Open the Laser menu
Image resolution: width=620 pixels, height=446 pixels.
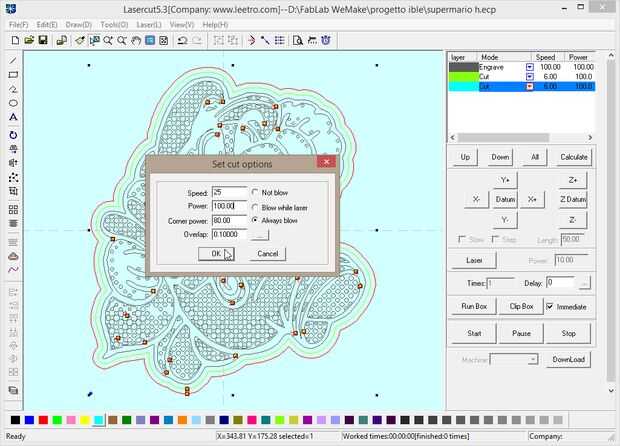(x=149, y=25)
